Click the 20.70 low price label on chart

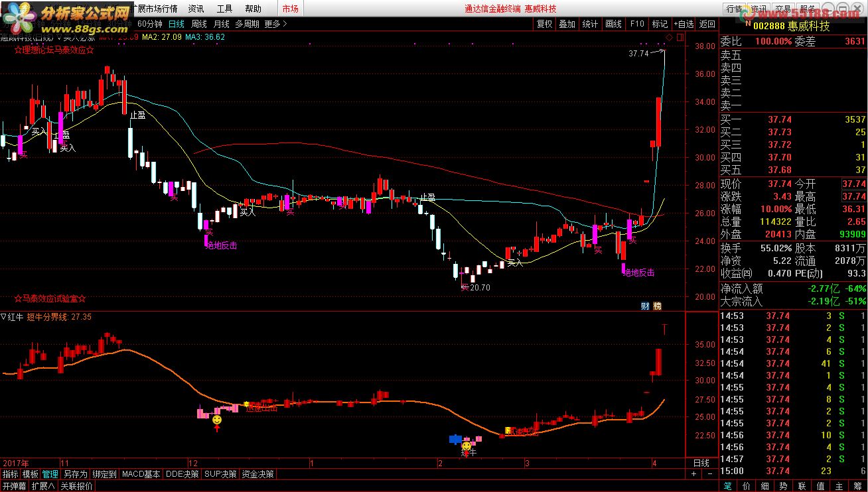pos(479,288)
